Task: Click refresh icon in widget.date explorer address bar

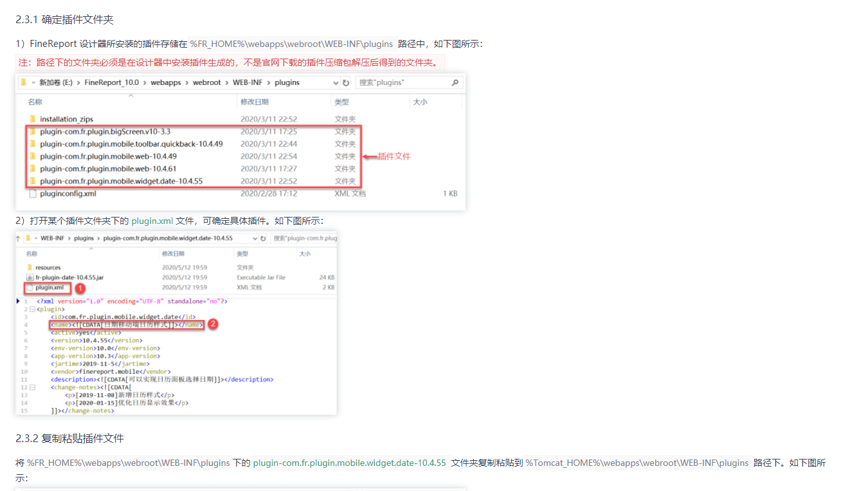Action: [263, 238]
